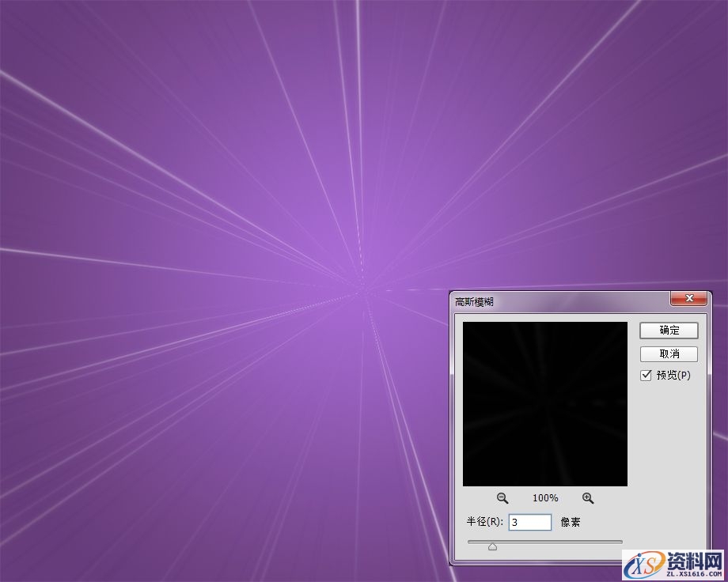Click the 半径(R): label text

[485, 522]
